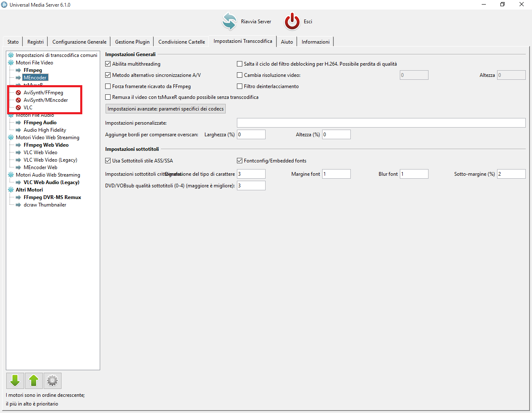Toggle Metodo alternativo sincronizzazione A/V
Screen dimensions: 532x413
(108, 75)
